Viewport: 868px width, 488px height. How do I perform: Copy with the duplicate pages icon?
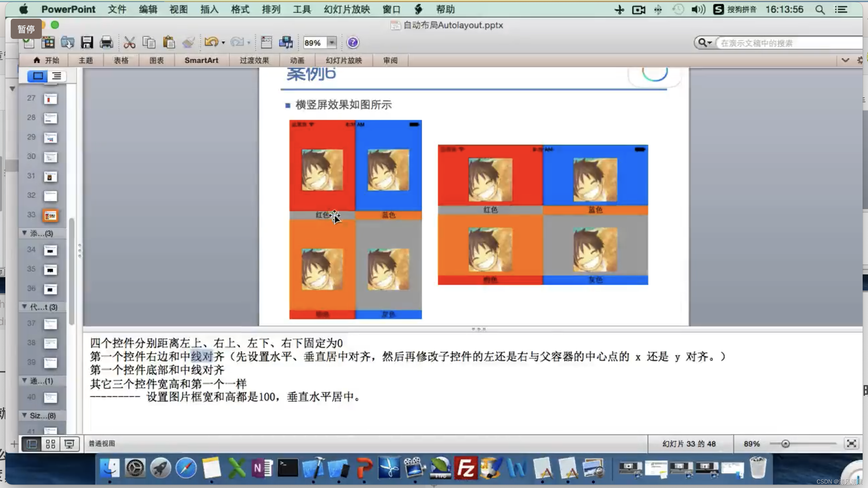149,43
